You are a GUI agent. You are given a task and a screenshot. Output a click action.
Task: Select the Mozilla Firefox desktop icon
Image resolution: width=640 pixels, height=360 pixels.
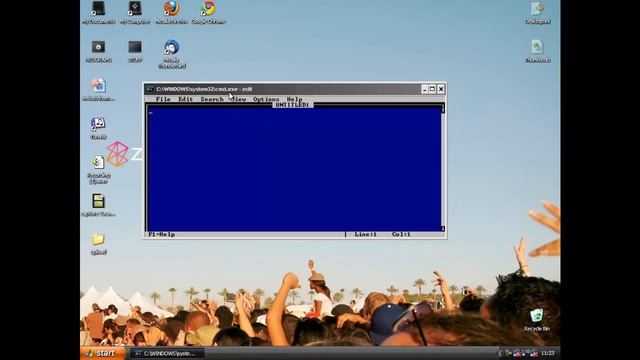click(171, 13)
